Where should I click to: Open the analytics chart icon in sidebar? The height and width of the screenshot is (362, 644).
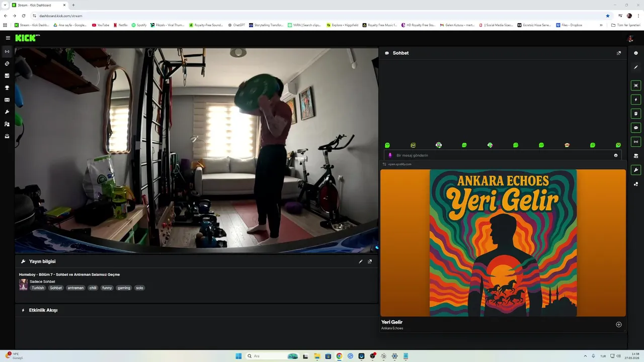(7, 75)
